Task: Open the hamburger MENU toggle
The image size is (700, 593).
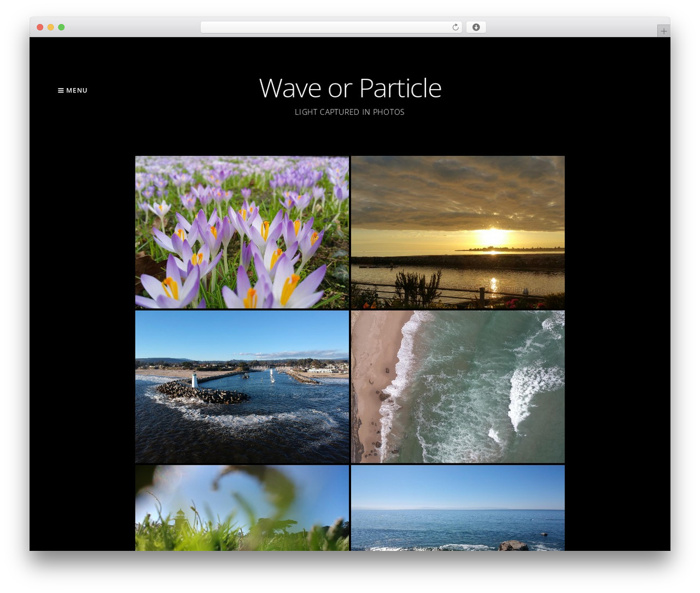Action: tap(73, 90)
